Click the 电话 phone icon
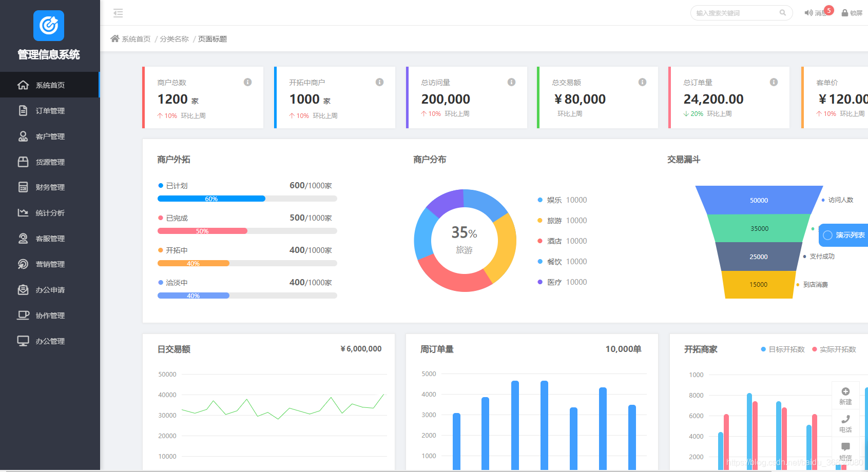The width and height of the screenshot is (868, 472). [x=845, y=419]
